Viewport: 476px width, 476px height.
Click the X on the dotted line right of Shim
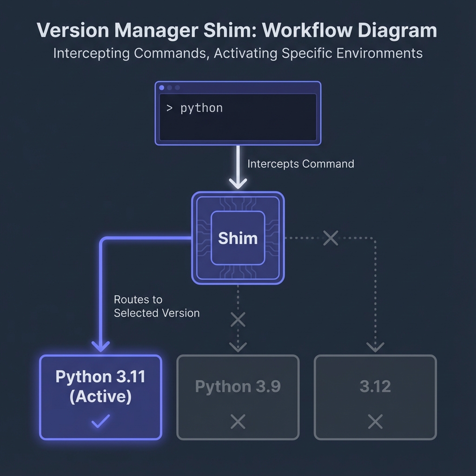(x=330, y=238)
